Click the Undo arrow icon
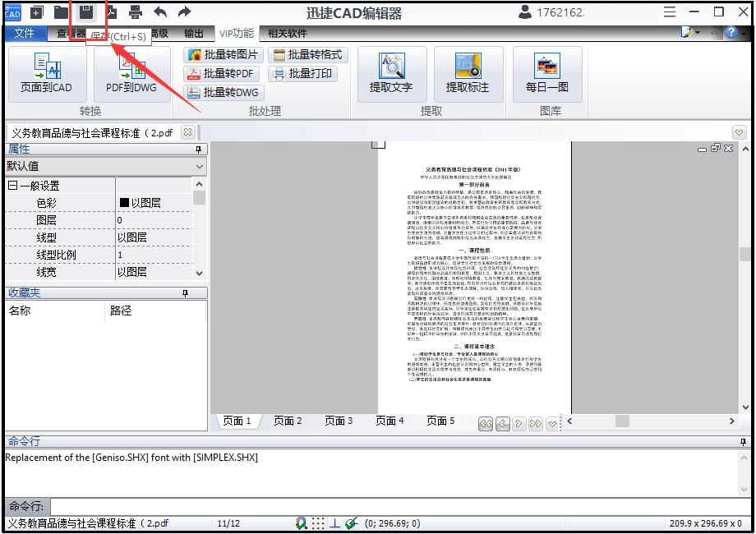The width and height of the screenshot is (756, 534). click(160, 12)
